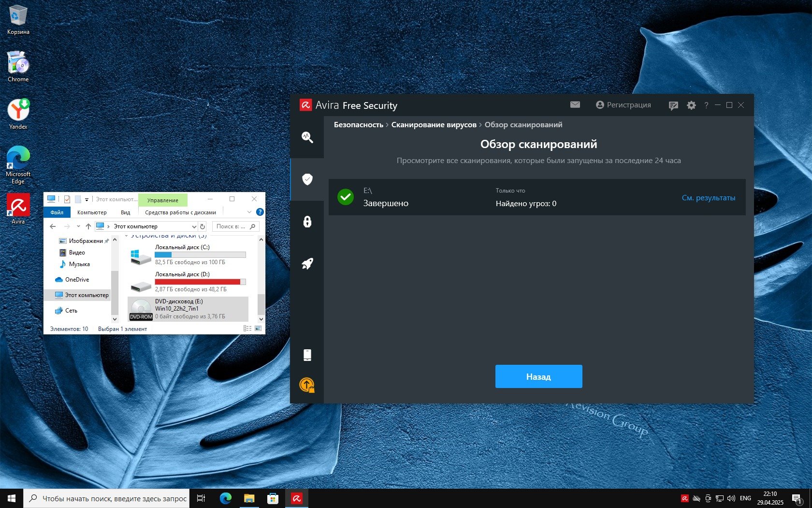Switch to the Компьютер ribbon tab
The width and height of the screenshot is (812, 508).
click(x=92, y=212)
